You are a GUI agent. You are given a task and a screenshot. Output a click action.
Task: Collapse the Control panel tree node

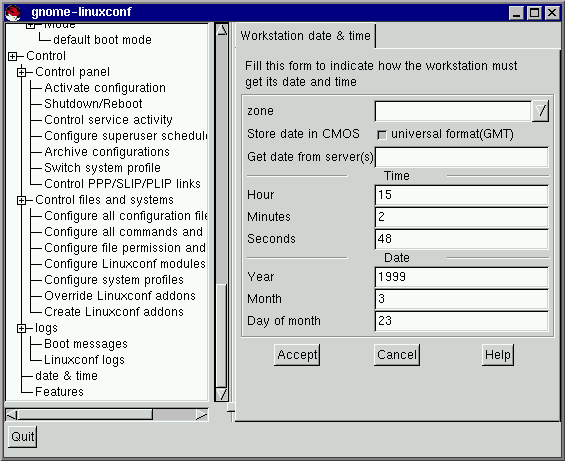tap(22, 72)
